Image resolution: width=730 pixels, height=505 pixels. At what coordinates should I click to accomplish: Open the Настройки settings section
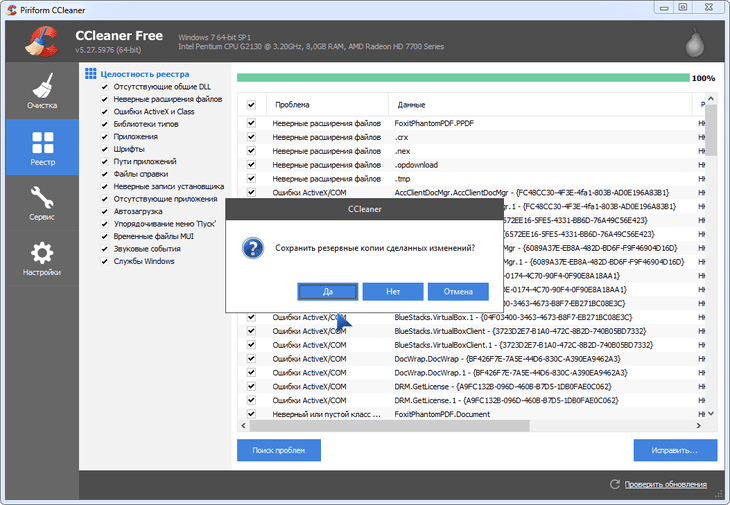click(x=42, y=258)
